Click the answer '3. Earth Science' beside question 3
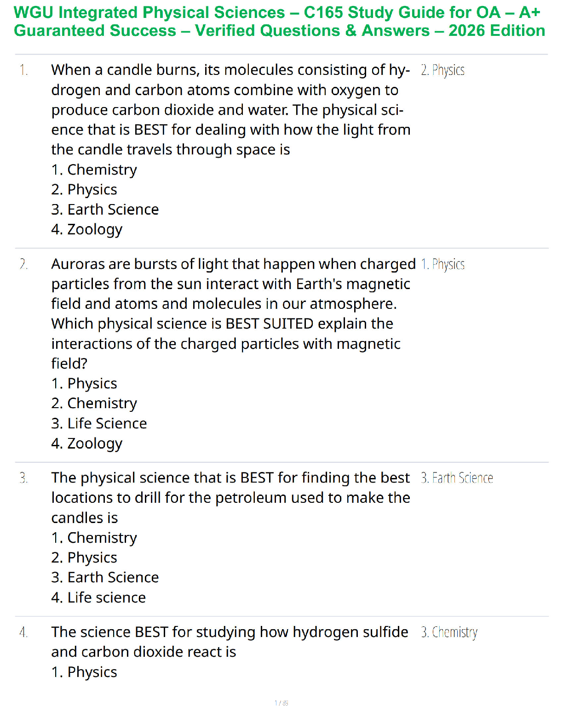The width and height of the screenshot is (563, 728). pos(457,478)
